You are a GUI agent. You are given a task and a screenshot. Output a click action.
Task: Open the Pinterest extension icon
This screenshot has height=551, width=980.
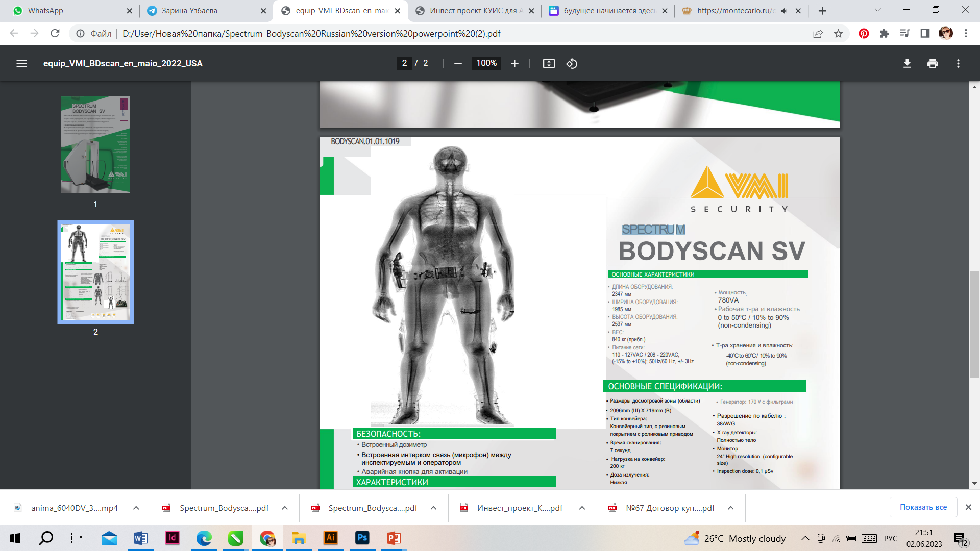point(864,34)
